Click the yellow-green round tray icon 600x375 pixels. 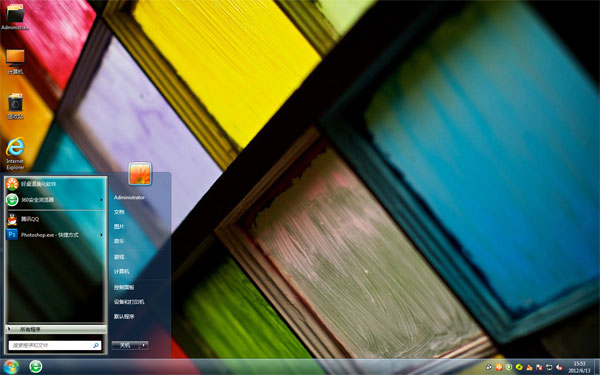(519, 367)
